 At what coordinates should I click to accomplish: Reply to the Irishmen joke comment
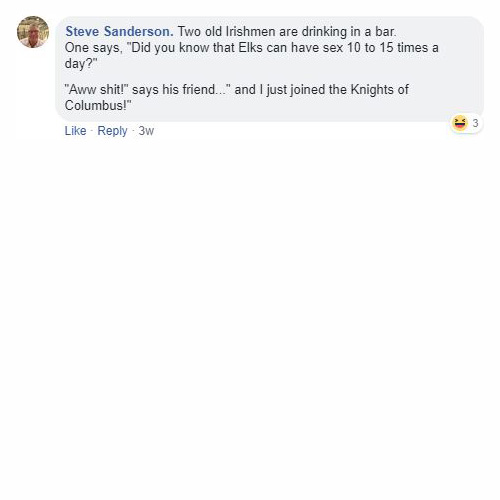112,131
